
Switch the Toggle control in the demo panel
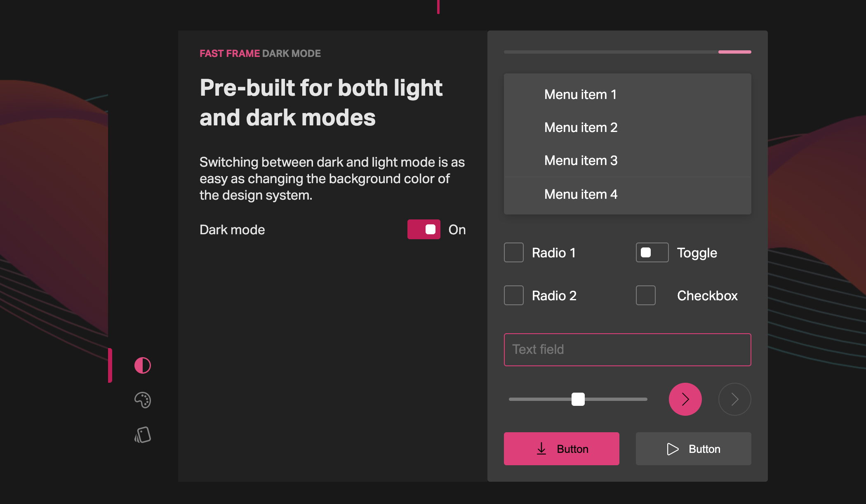[x=652, y=252]
